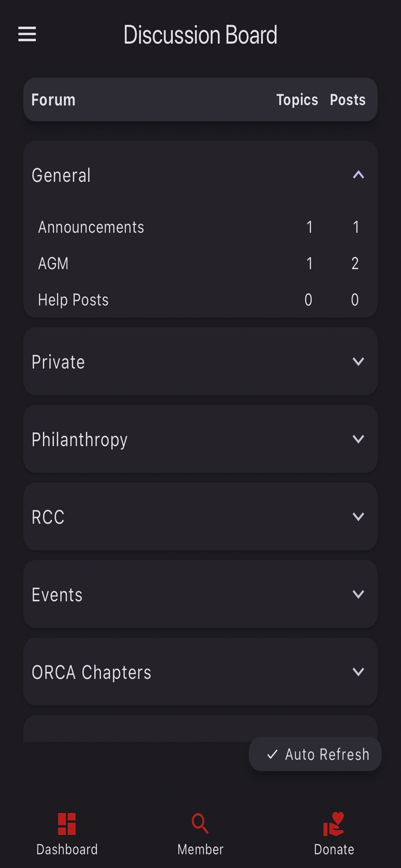Expand the Private forum section
Viewport: 401px width, 868px height.
(200, 361)
